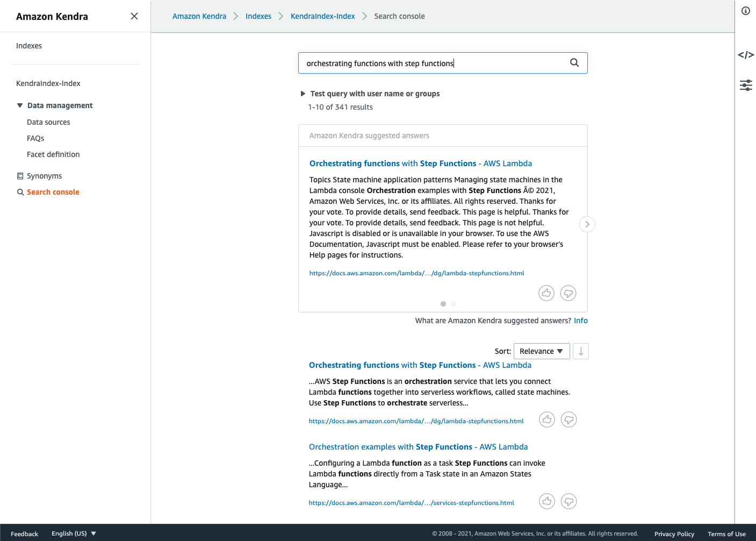This screenshot has height=541, width=756.
Task: Open KendraIndex-Index in the sidebar
Action: 48,83
